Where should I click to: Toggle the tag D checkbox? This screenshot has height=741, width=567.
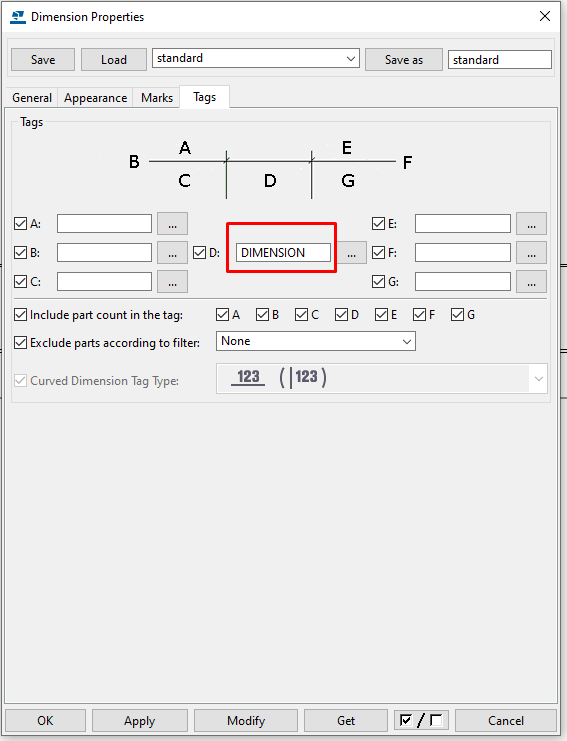pos(199,253)
